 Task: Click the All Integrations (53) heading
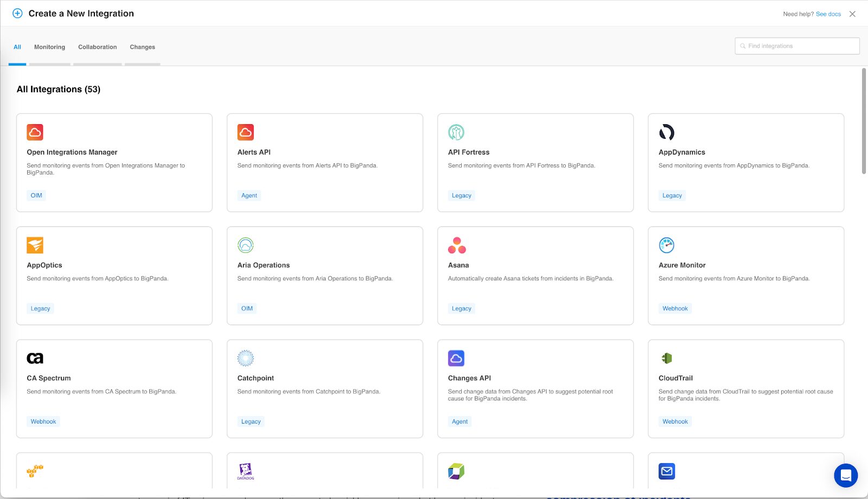click(x=59, y=89)
